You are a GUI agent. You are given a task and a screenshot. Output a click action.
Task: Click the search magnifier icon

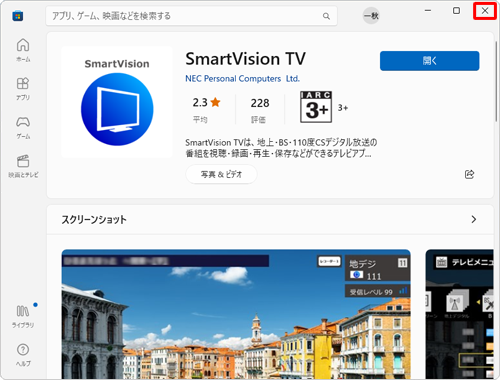point(326,16)
